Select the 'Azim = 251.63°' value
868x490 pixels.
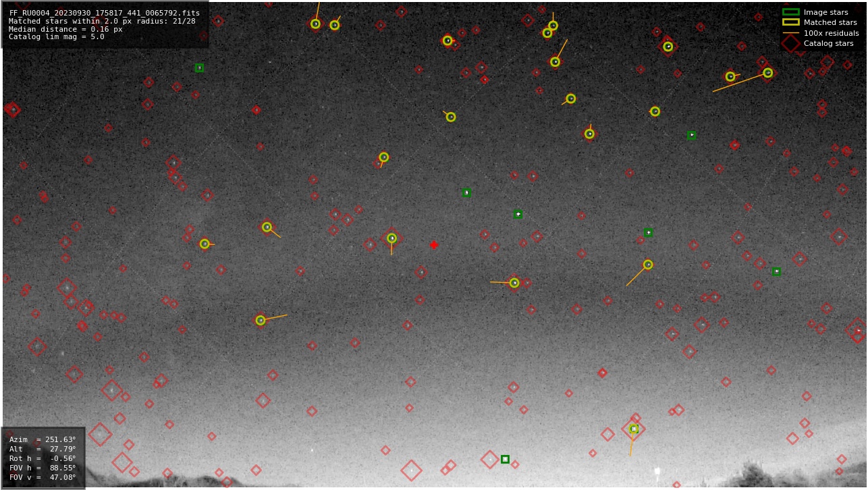coord(43,439)
